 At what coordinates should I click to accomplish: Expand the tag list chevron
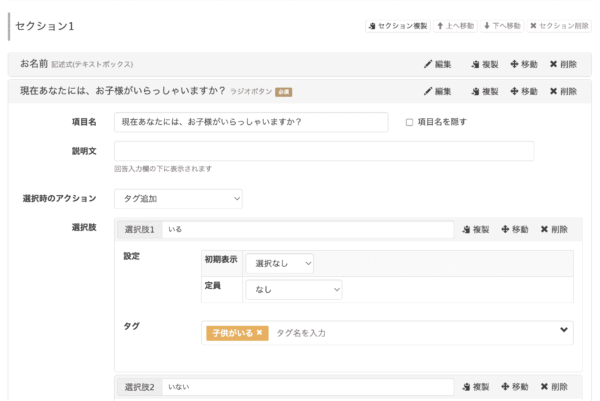click(x=564, y=331)
